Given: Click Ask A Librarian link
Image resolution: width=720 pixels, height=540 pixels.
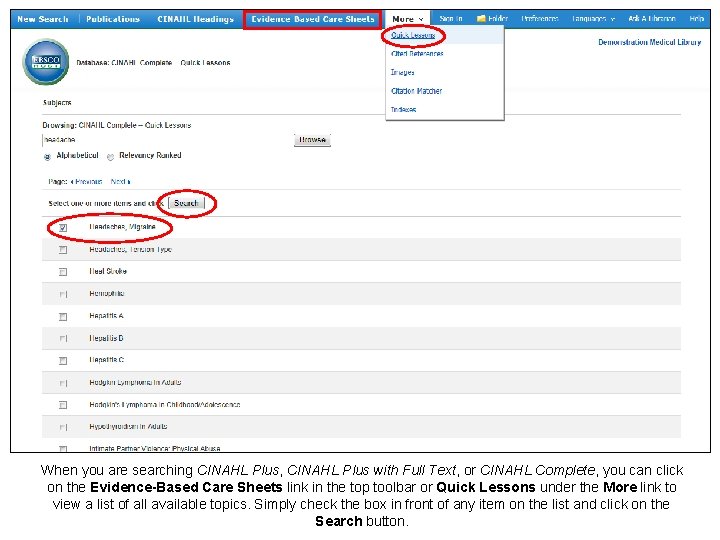Looking at the screenshot, I should [x=652, y=19].
